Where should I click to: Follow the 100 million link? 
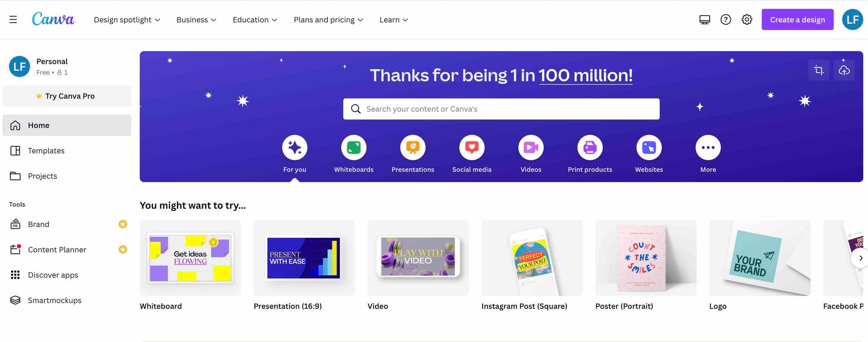[585, 76]
